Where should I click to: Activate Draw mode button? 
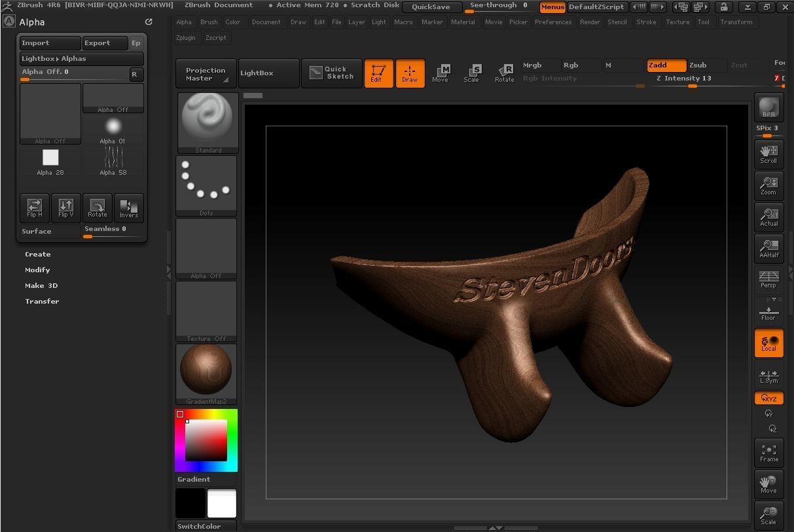coord(410,73)
